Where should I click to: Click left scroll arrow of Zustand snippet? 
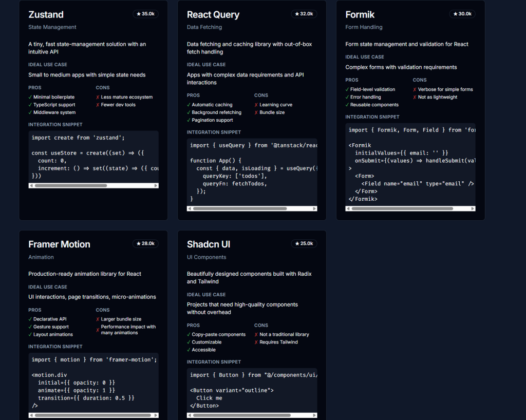point(31,185)
